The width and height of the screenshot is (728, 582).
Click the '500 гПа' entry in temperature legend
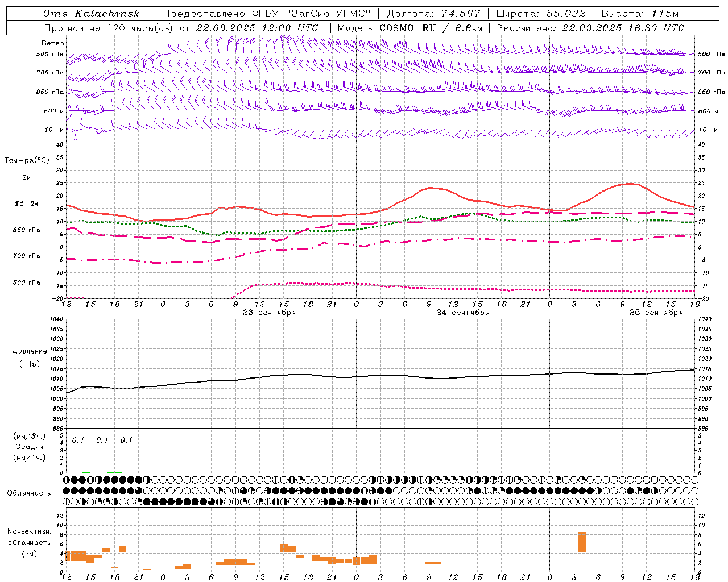(27, 282)
